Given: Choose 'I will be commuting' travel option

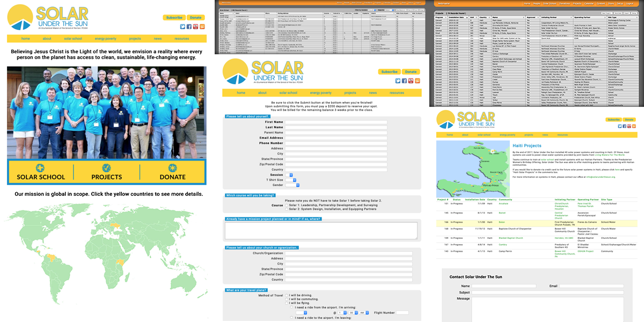Looking at the screenshot, I should 287,299.
